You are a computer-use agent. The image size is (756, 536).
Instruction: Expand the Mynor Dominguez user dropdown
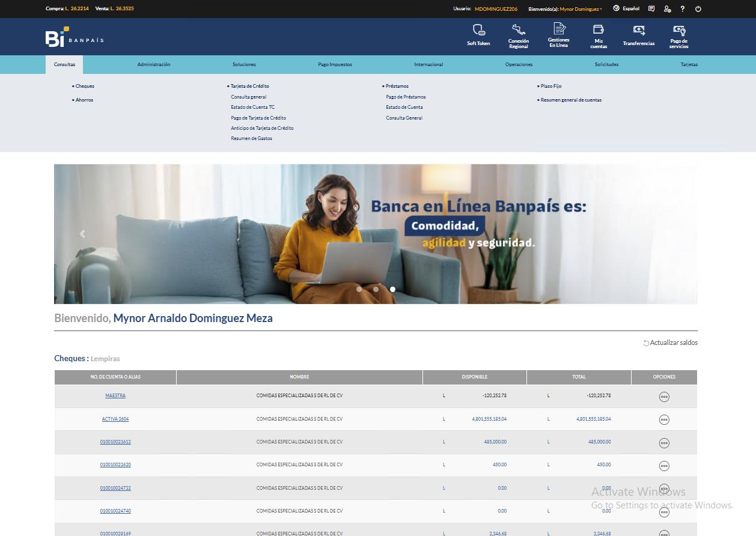pyautogui.click(x=581, y=9)
